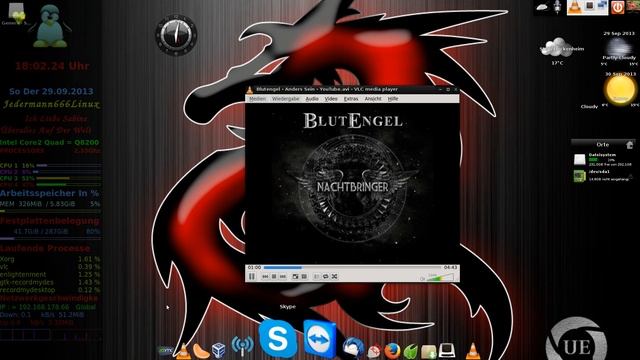The width and height of the screenshot is (640, 360).
Task: Click elapsed time 01:00 label
Action: point(254,267)
